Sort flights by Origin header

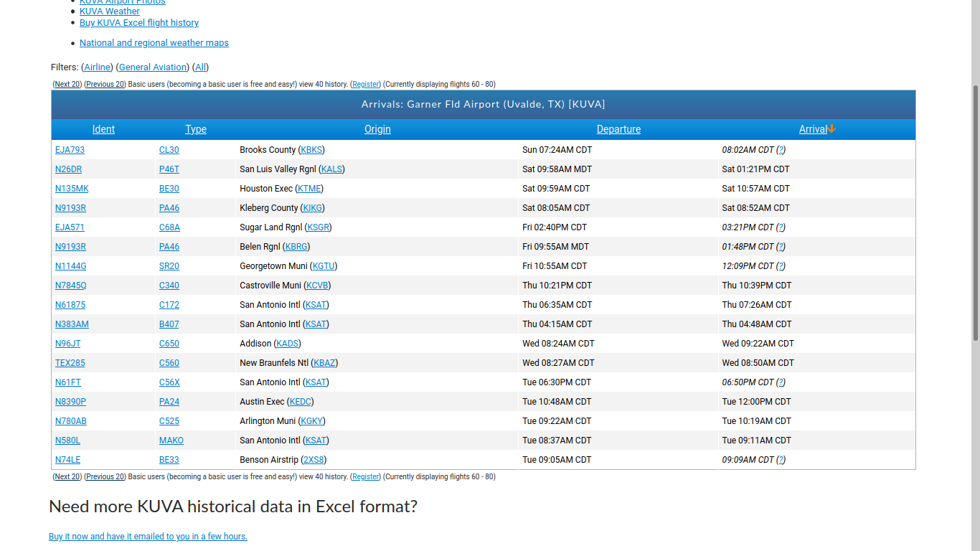tap(377, 129)
